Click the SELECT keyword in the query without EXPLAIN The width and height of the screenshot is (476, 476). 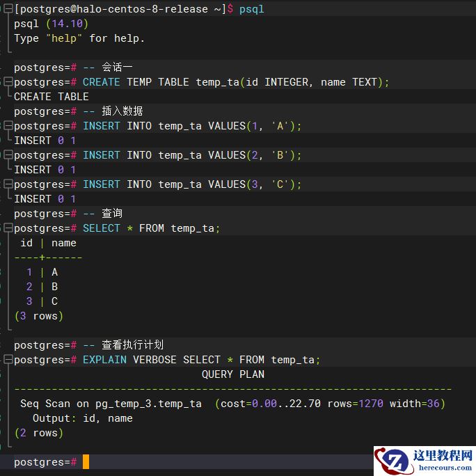click(x=102, y=228)
